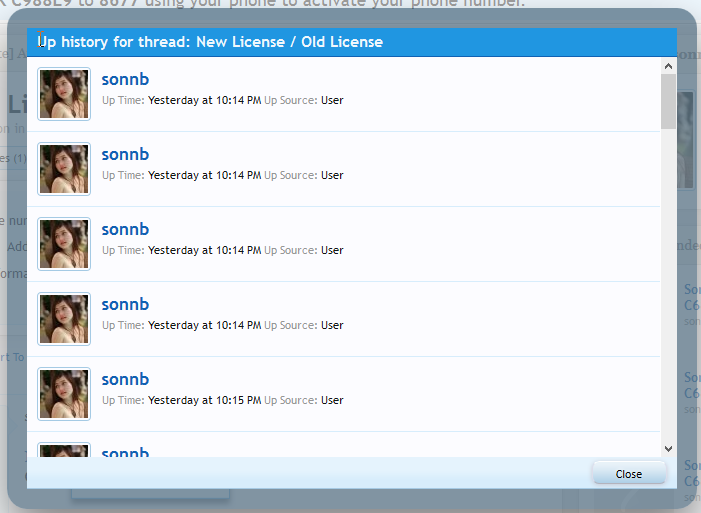The image size is (701, 513).
Task: Click the 'Up history for thread' title bar
Action: pyautogui.click(x=350, y=42)
